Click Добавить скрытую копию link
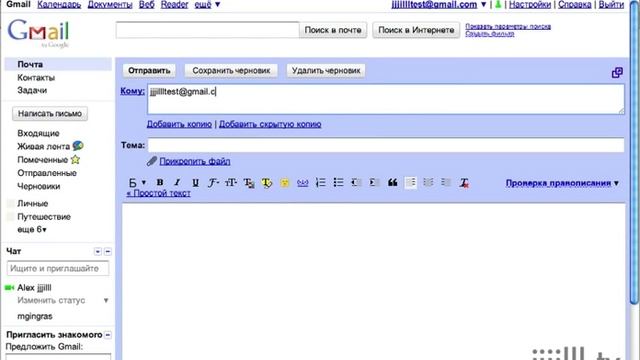Screen dimensions: 640x360 tap(270, 124)
